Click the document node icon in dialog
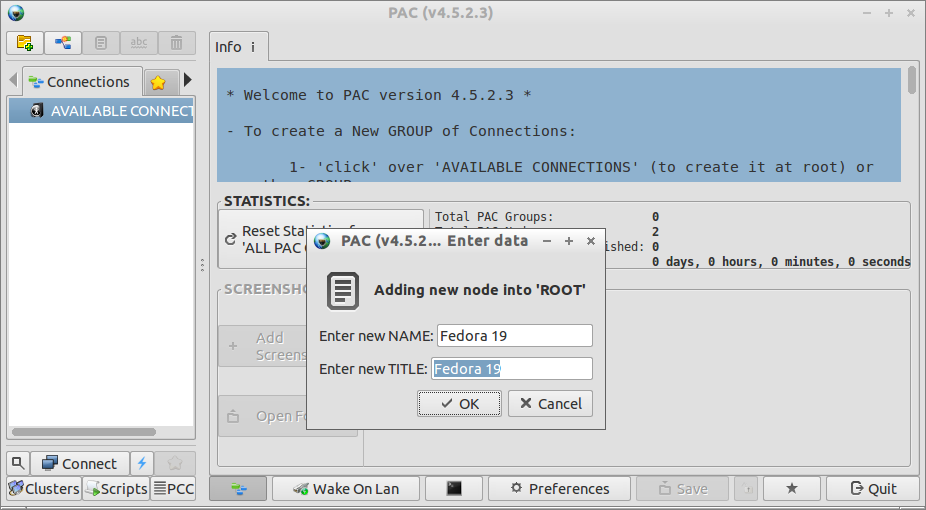This screenshot has width=926, height=510. click(x=343, y=290)
